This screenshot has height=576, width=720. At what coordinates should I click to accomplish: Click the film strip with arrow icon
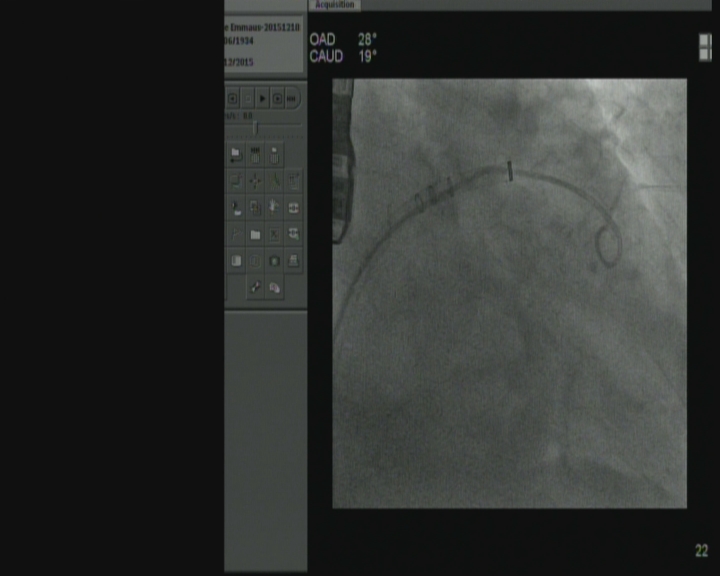293,235
